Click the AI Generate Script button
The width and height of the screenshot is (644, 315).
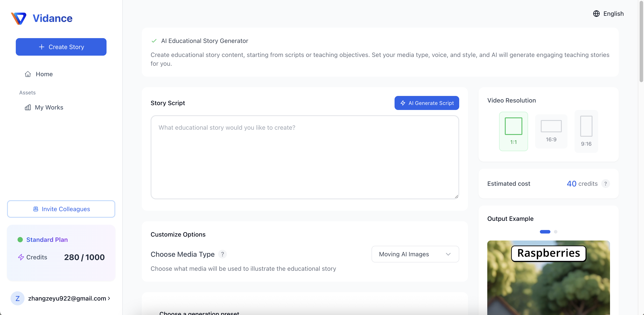[427, 103]
